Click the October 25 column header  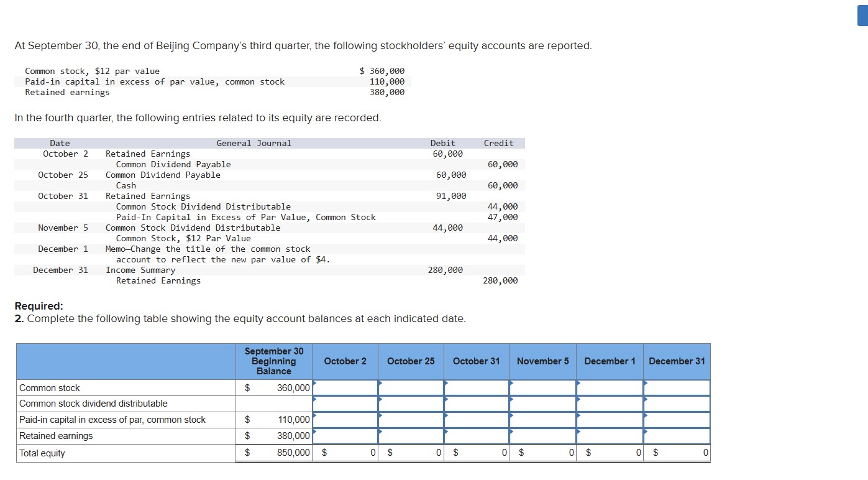(411, 361)
